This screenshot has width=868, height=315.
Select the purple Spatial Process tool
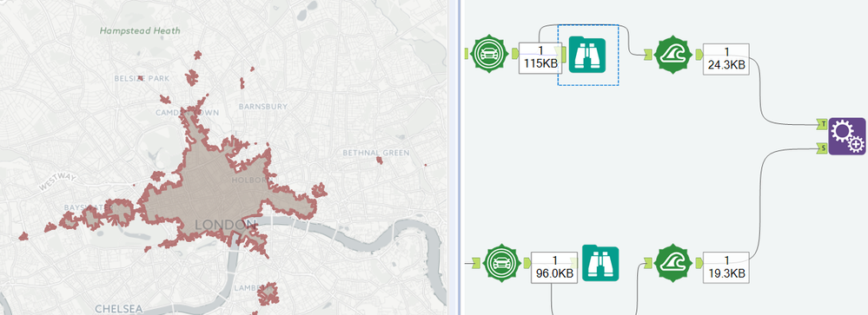click(847, 136)
